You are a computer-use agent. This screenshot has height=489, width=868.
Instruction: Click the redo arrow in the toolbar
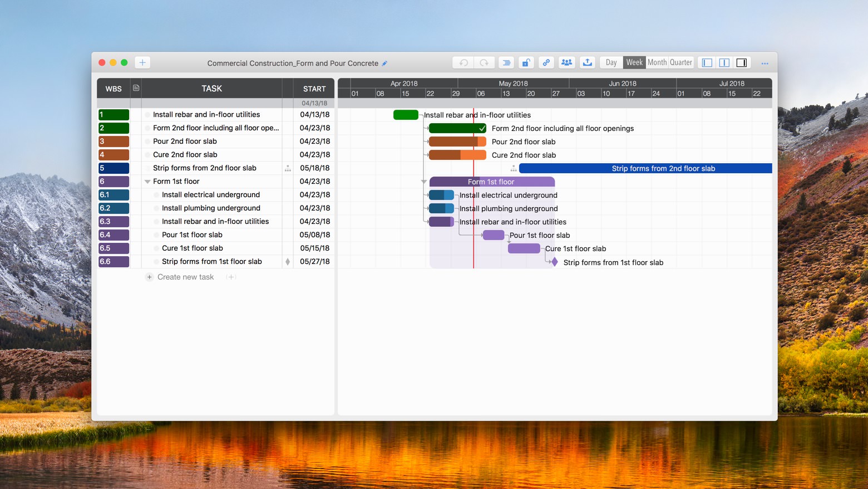[x=484, y=63]
